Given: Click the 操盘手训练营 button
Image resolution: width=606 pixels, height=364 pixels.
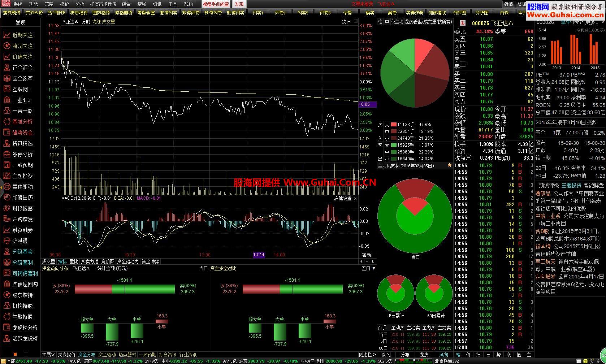Looking at the screenshot, I should tap(216, 4).
